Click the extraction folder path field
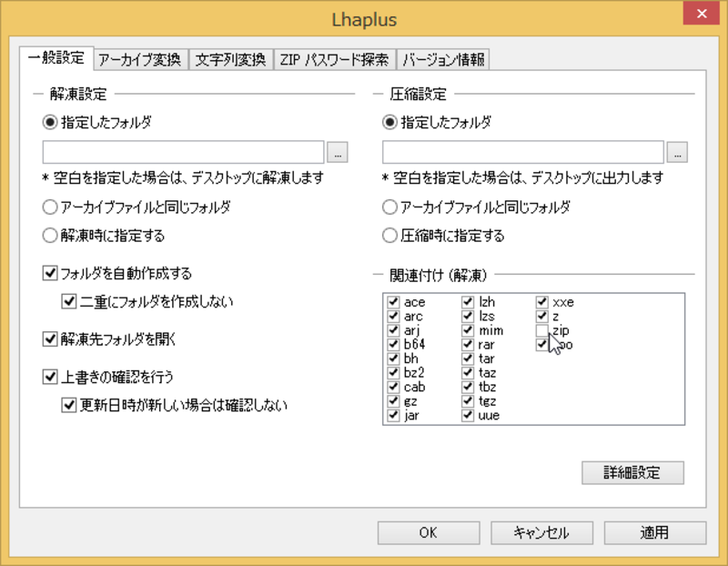728x566 pixels. click(184, 152)
